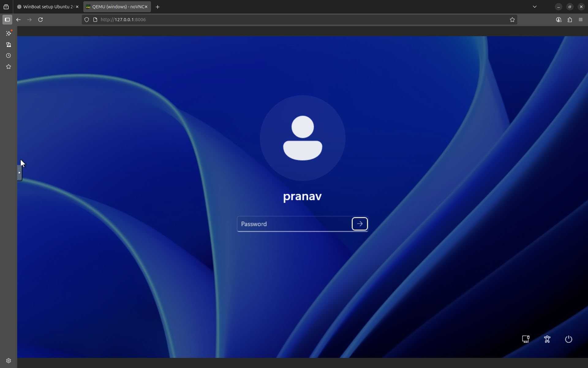Open History in the sidebar
The width and height of the screenshot is (588, 368).
[9, 56]
